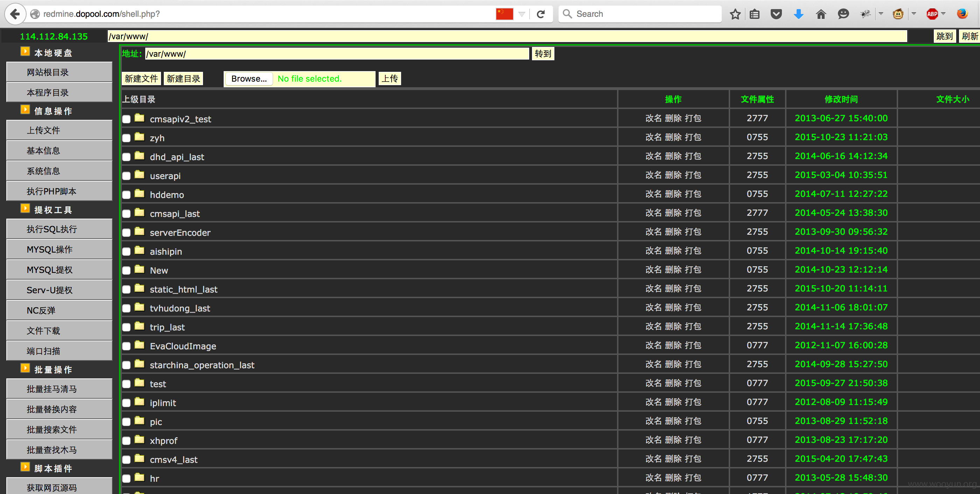Screen dimensions: 980x494
Task: Select the aishipin folder checkbox
Action: coord(126,252)
